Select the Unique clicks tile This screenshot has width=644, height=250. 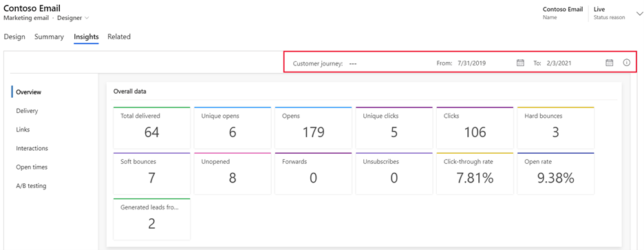coord(394,127)
